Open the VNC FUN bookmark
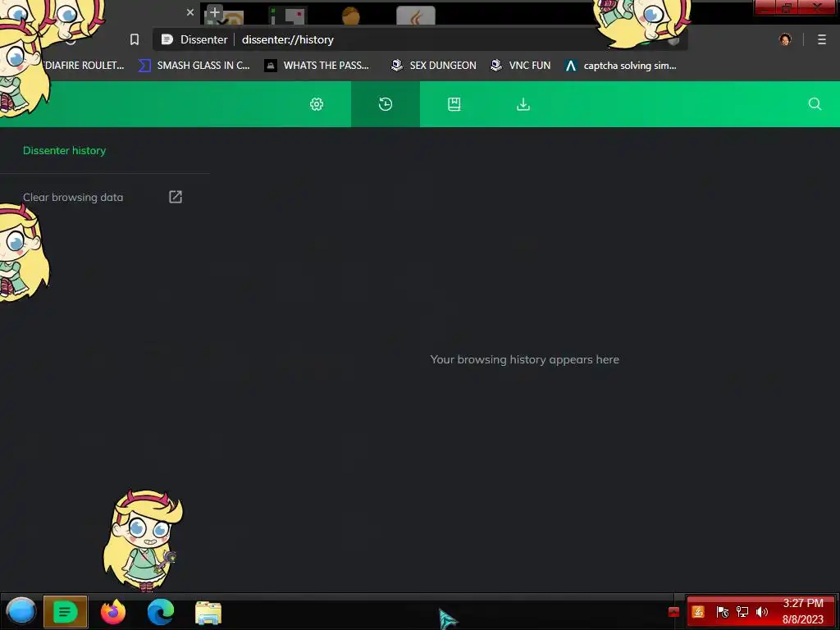The image size is (840, 630). 521,66
